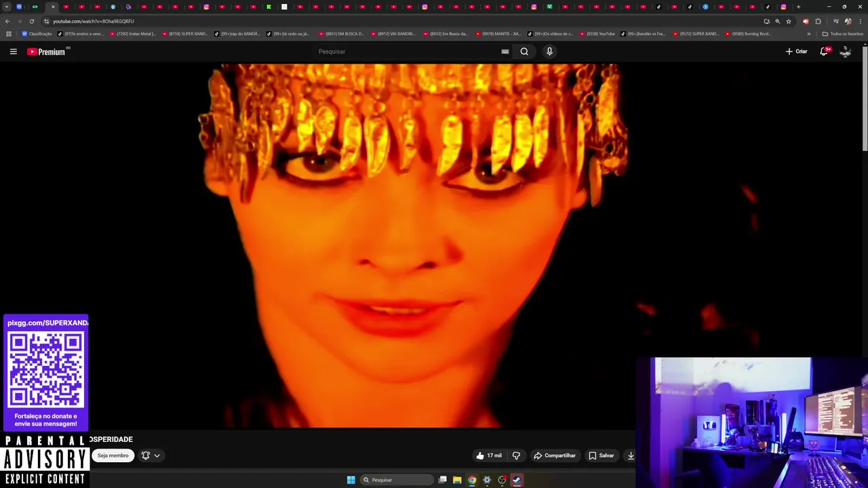868x488 pixels.
Task: Open media controls icon in Chrome toolbar
Action: [x=835, y=21]
